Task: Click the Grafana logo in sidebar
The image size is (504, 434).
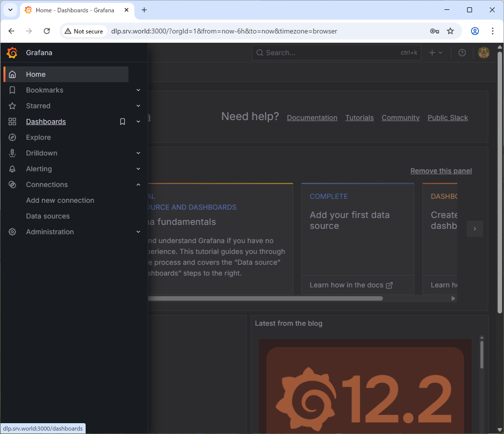Action: click(x=12, y=53)
